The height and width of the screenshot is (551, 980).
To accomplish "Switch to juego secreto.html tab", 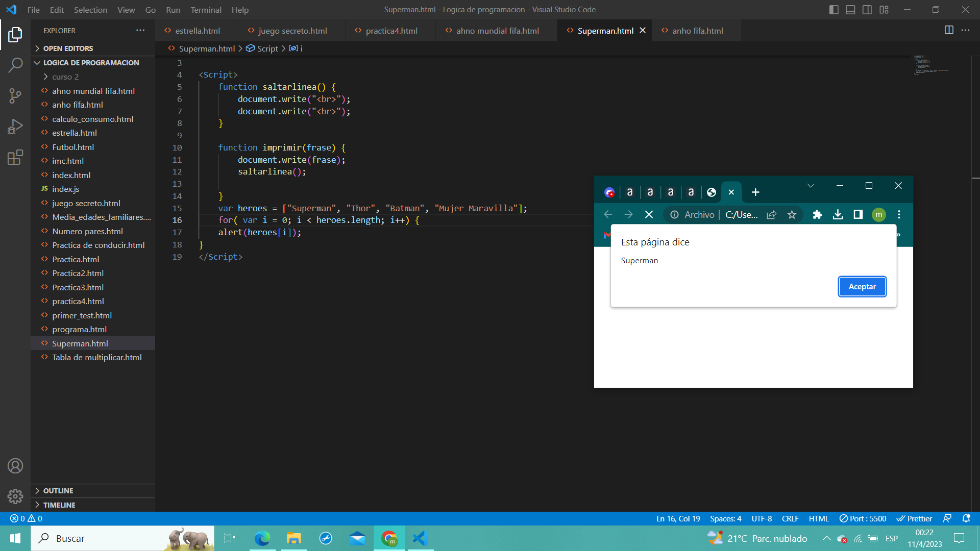I will coord(292,31).
